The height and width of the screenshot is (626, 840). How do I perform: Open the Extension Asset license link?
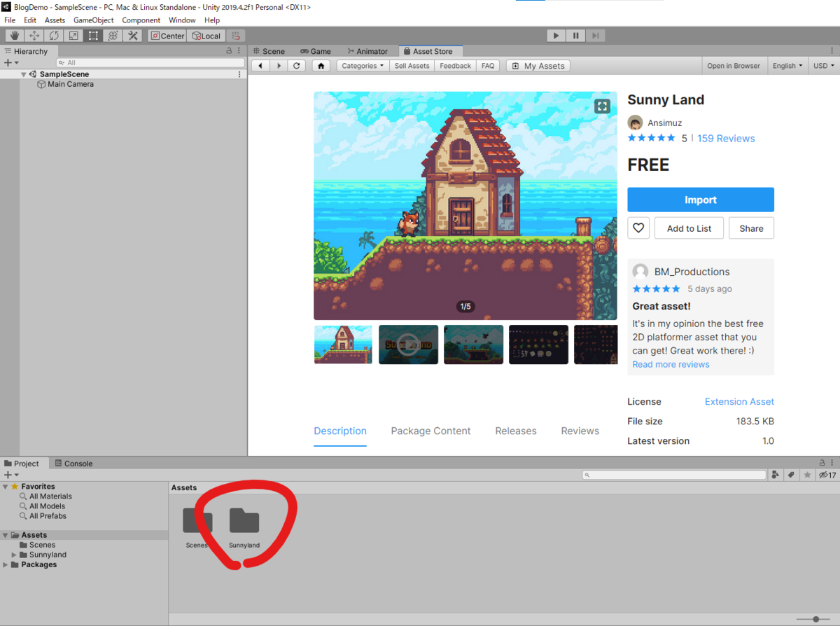[739, 402]
